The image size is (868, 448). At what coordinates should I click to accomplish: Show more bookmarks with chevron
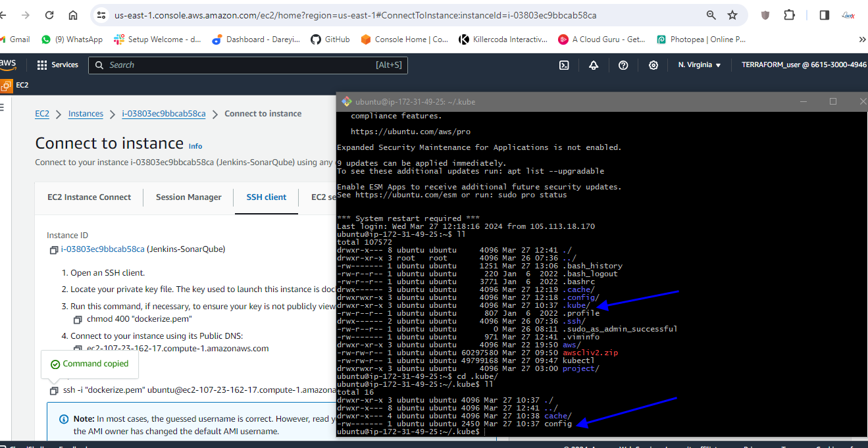point(862,39)
